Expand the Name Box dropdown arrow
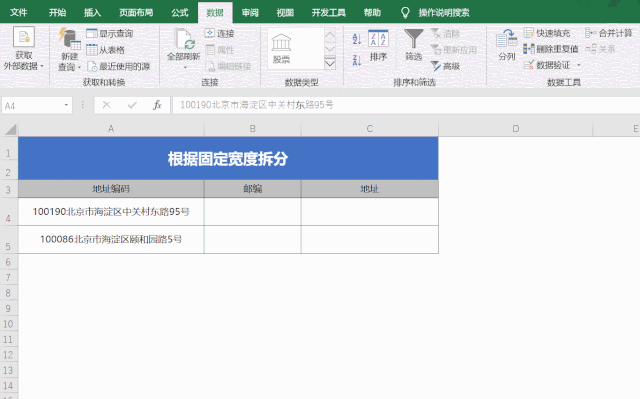Image resolution: width=640 pixels, height=399 pixels. point(66,105)
